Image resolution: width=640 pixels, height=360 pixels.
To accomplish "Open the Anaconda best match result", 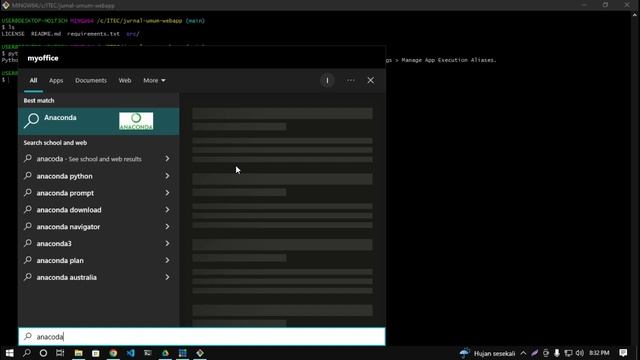I will 98,121.
